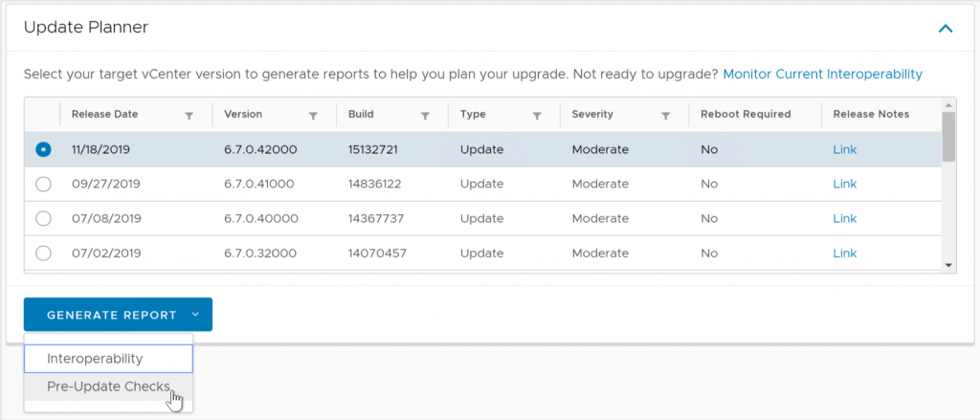Select the 07/08/2019 release radio button
Screen dimensions: 980x420
(x=43, y=219)
